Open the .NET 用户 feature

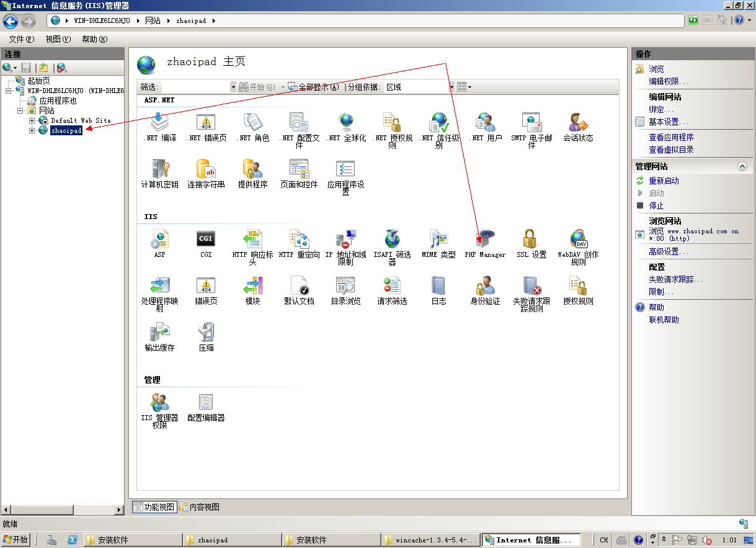(485, 127)
